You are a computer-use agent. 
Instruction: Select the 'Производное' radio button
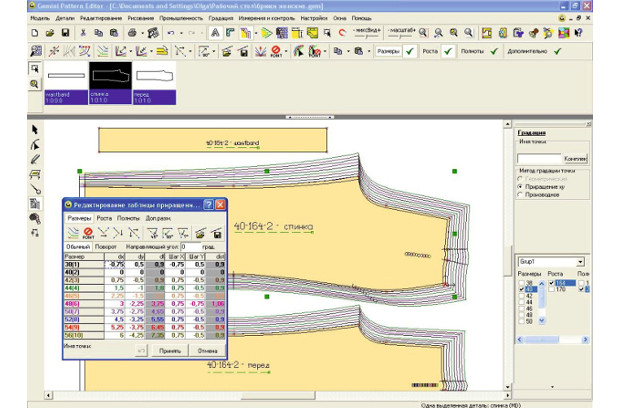coord(520,195)
